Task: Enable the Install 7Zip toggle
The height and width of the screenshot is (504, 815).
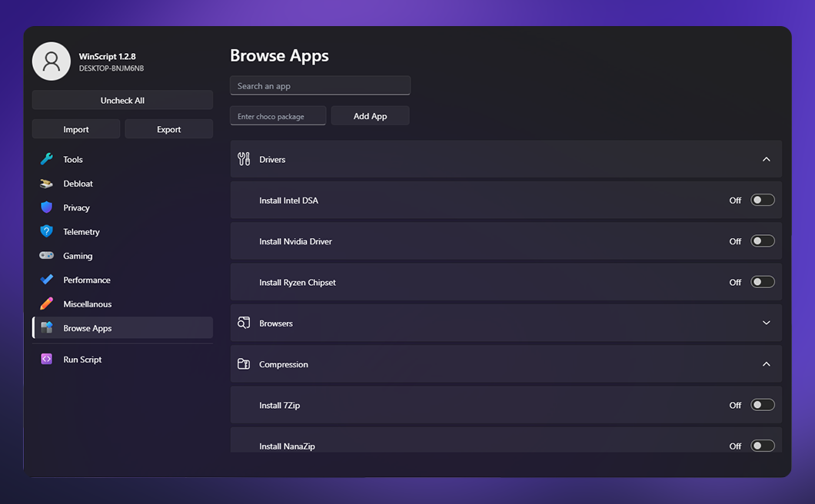Action: [x=762, y=405]
